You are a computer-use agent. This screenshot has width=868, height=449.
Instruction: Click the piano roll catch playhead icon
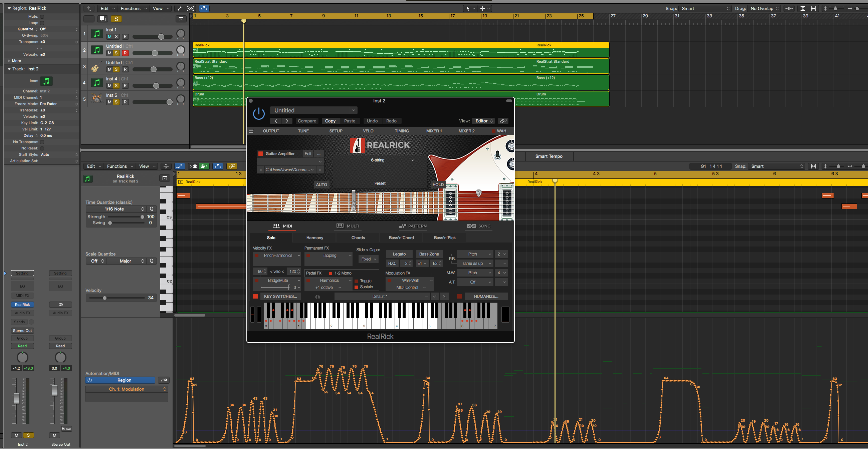(218, 166)
